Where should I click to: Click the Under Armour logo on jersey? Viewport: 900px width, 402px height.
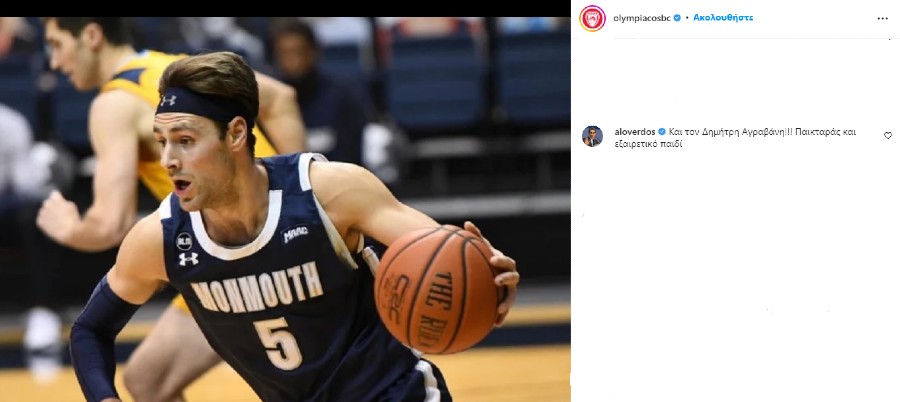(x=188, y=258)
